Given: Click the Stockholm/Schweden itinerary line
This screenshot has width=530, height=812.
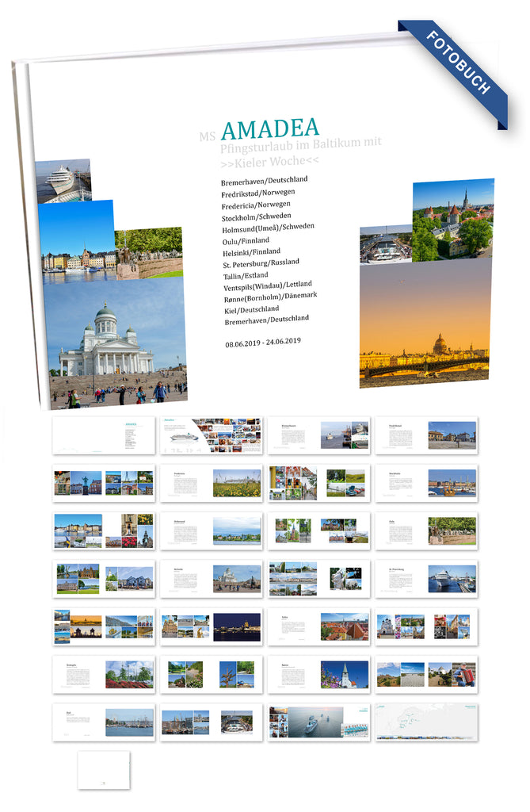Looking at the screenshot, I should [x=256, y=216].
